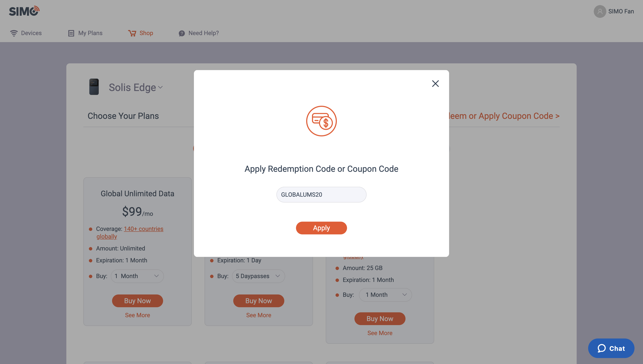643x364 pixels.
Task: Click the Apply button in dialog
Action: pos(321,228)
